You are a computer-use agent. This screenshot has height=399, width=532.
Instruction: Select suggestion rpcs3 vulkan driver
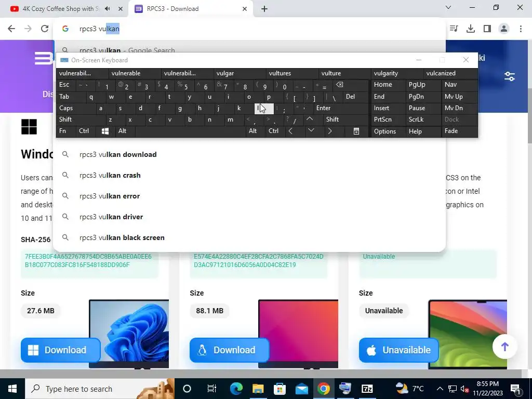click(249, 217)
